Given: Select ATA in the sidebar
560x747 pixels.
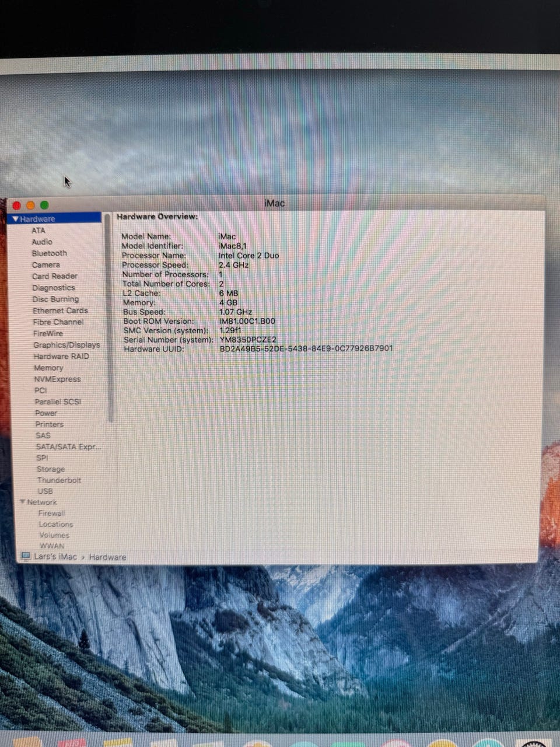Looking at the screenshot, I should 38,231.
